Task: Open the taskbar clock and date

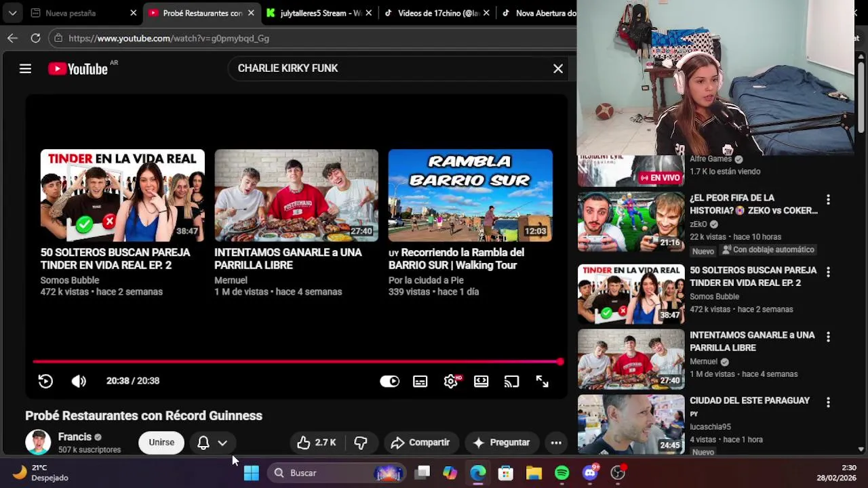Action: (x=836, y=472)
